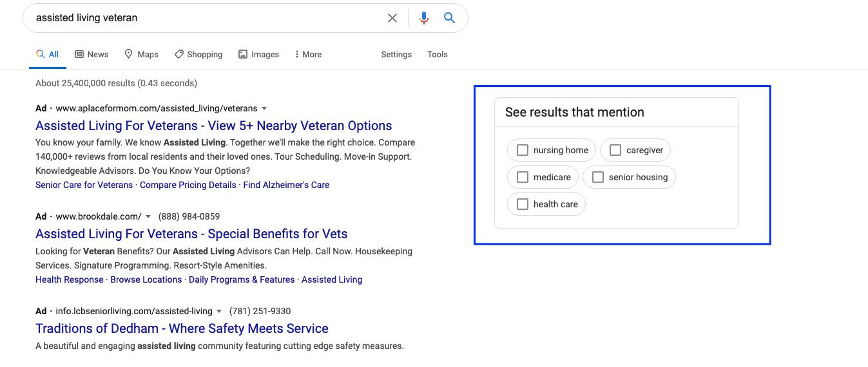Click the blue magnifying glass search icon
The height and width of the screenshot is (367, 868).
[x=450, y=18]
